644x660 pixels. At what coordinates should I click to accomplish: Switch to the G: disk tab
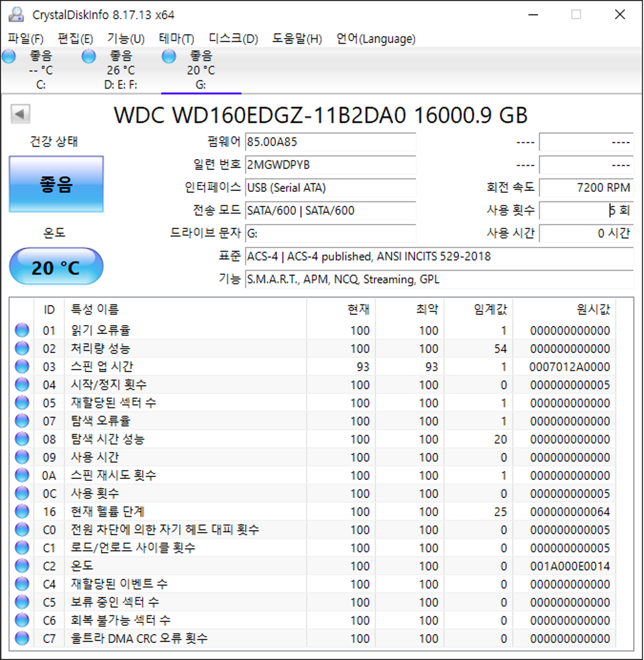click(x=201, y=70)
